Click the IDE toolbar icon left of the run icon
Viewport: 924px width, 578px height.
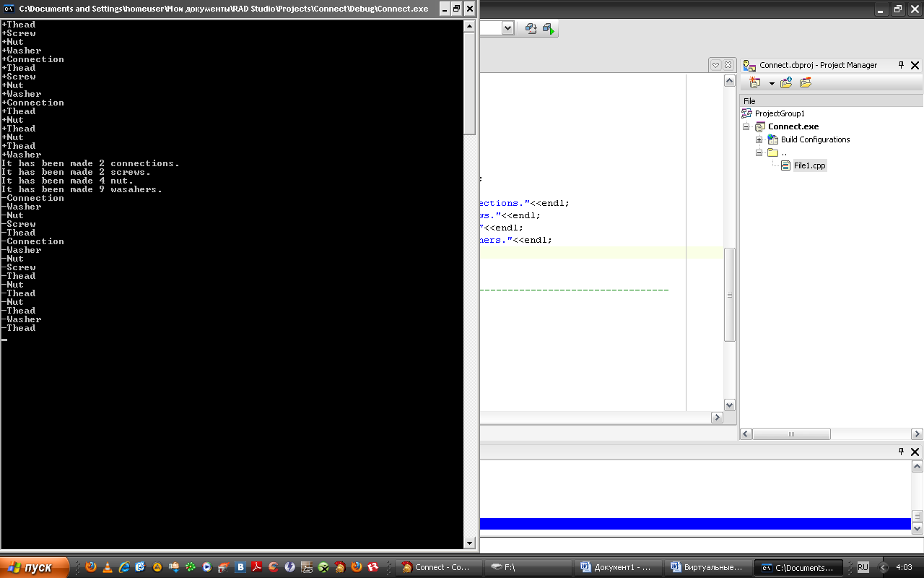tap(531, 28)
